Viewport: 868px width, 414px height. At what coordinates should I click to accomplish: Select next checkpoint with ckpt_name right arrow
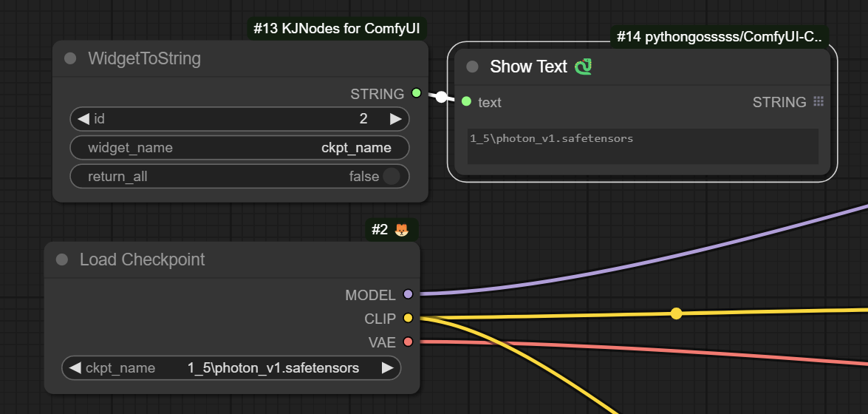pyautogui.click(x=388, y=368)
